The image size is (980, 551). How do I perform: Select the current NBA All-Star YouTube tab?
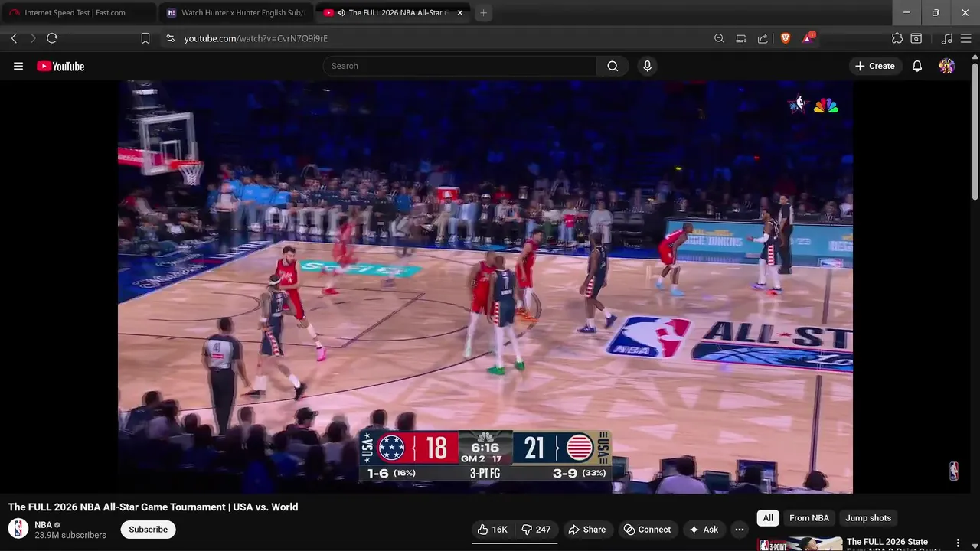click(x=394, y=13)
